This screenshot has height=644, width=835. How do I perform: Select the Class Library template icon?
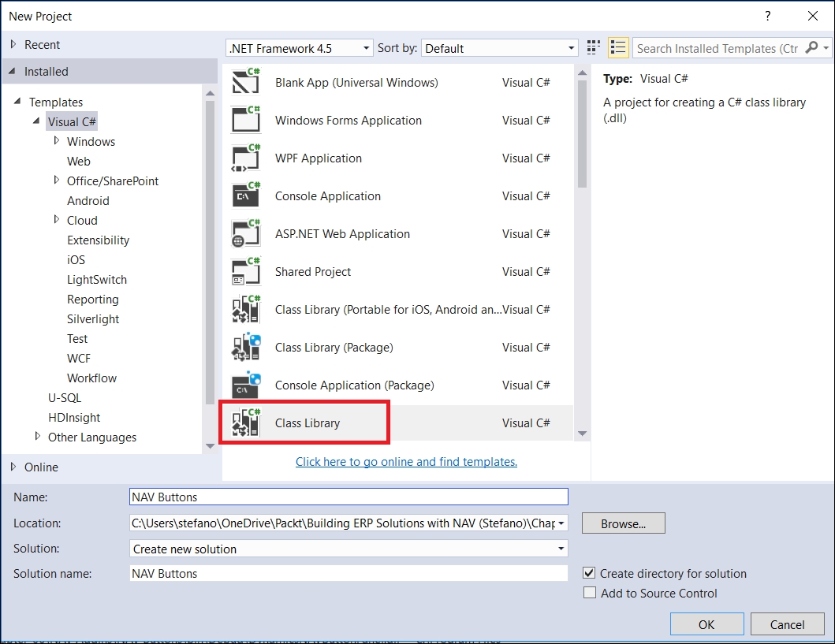tap(246, 422)
